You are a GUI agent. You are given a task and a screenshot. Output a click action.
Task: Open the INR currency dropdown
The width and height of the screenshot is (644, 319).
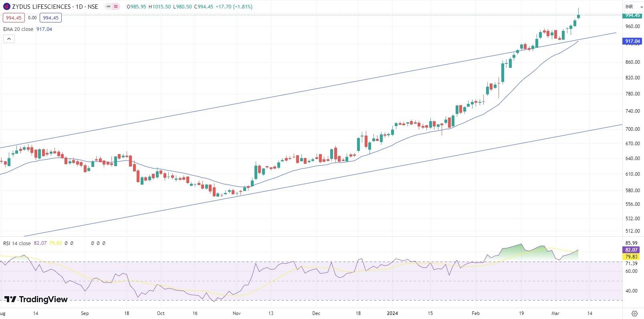click(x=633, y=7)
